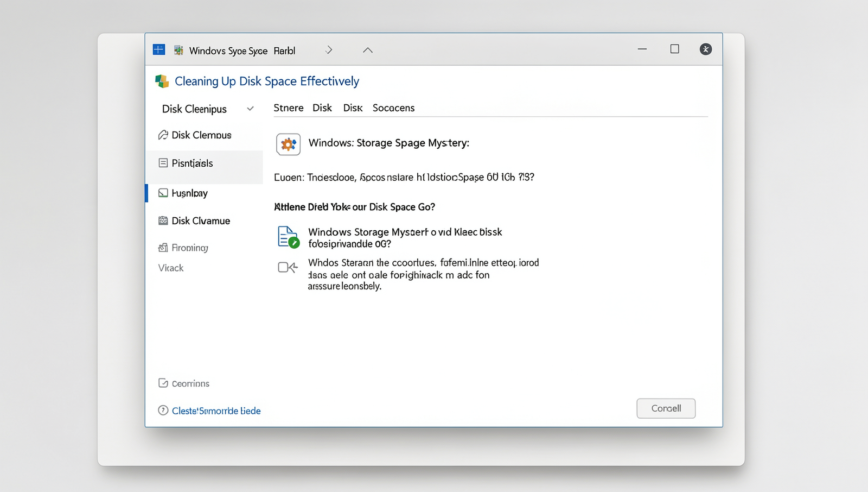868x492 pixels.
Task: Click the small app icon beside window title
Action: tap(178, 51)
